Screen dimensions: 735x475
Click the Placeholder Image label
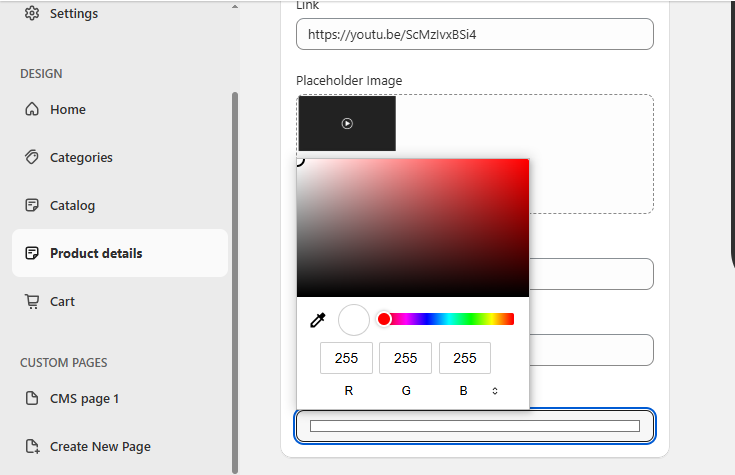tap(349, 81)
